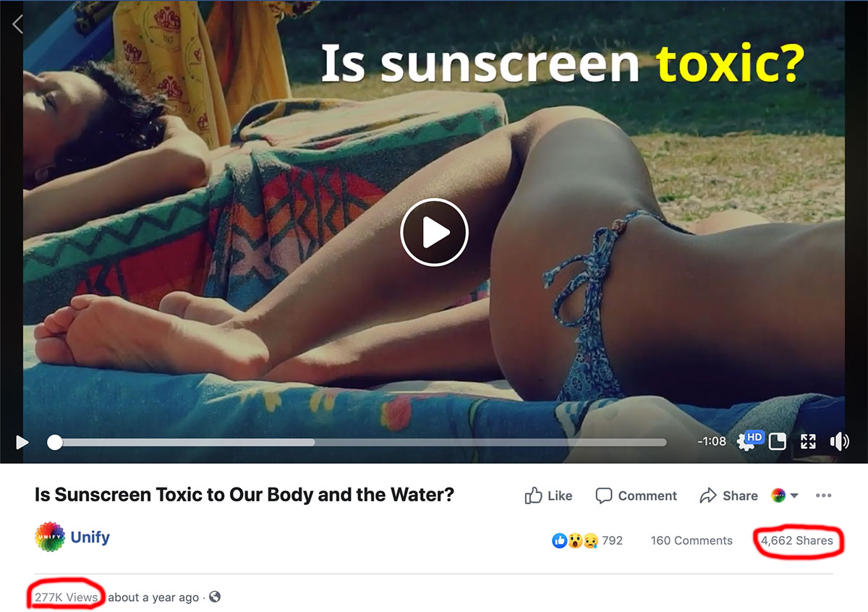Like the video with thumbs-up icon
This screenshot has width=868, height=612.
click(548, 496)
